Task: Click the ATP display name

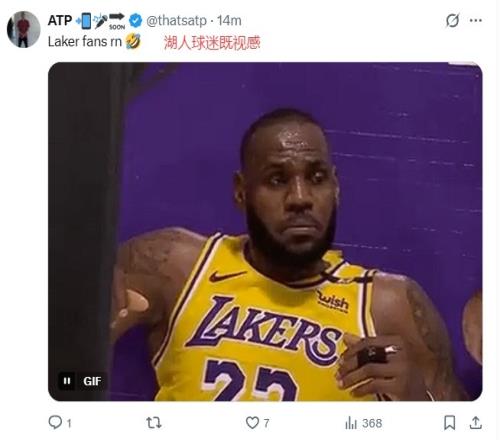Action: pyautogui.click(x=60, y=21)
